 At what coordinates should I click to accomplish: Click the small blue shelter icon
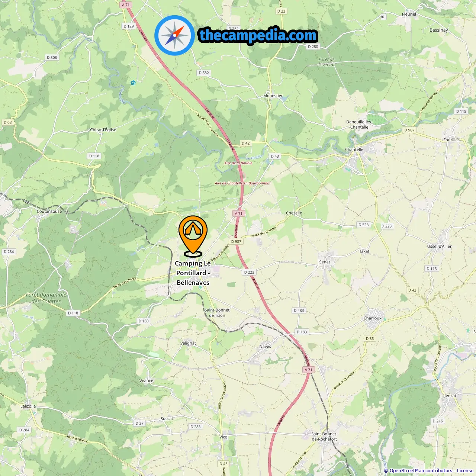point(133,83)
